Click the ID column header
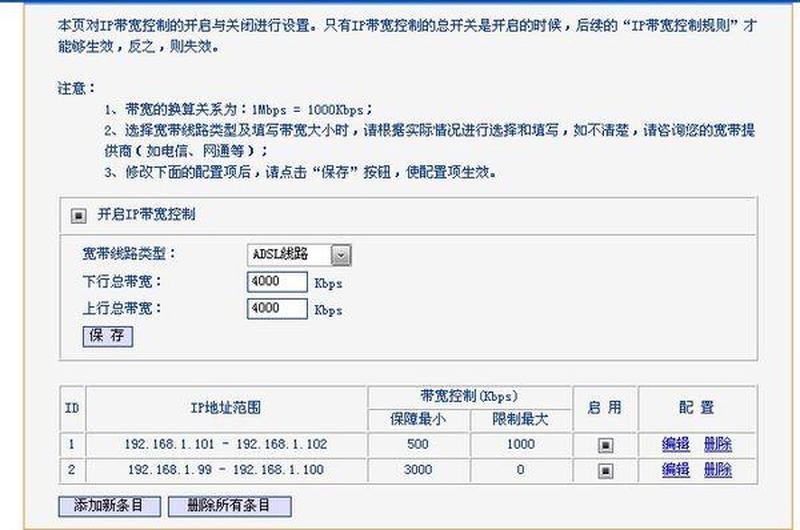The width and height of the screenshot is (800, 530). [x=72, y=408]
